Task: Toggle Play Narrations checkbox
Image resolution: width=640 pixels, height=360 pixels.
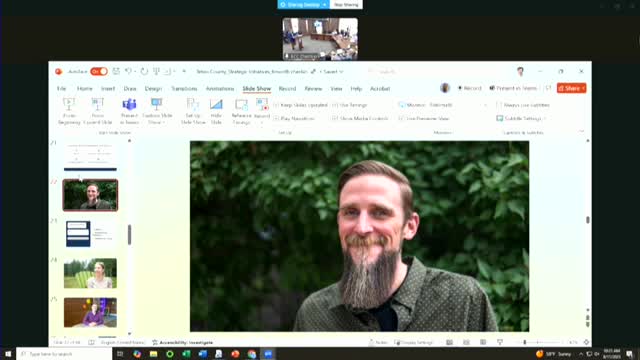Action: click(x=294, y=118)
